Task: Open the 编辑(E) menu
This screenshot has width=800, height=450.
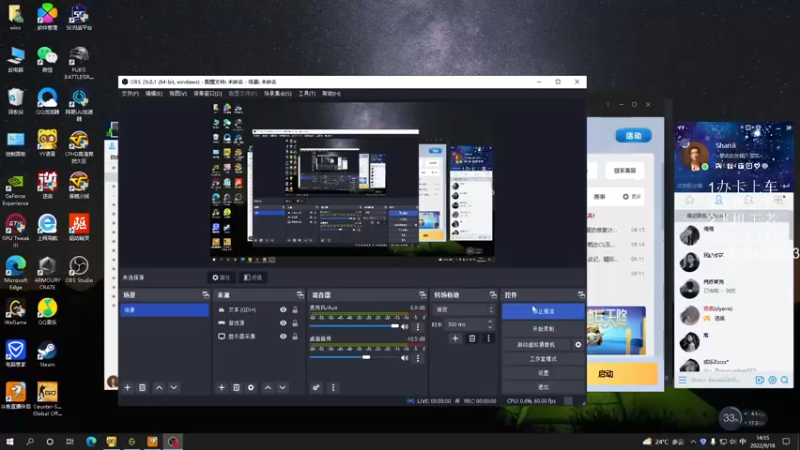Action: pos(154,94)
